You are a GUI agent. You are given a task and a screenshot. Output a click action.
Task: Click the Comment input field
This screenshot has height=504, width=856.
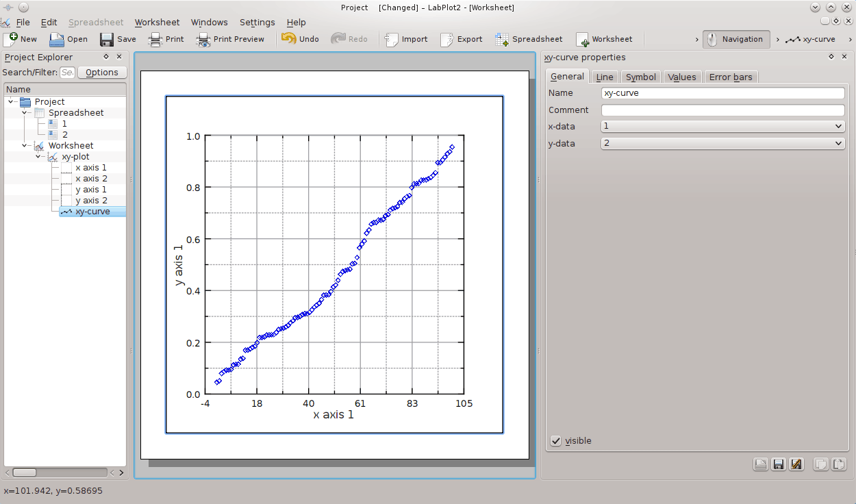coord(722,110)
